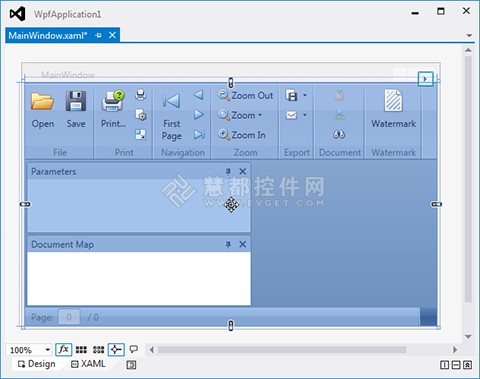Pin the MainWindow.xaml tab

pyautogui.click(x=98, y=35)
